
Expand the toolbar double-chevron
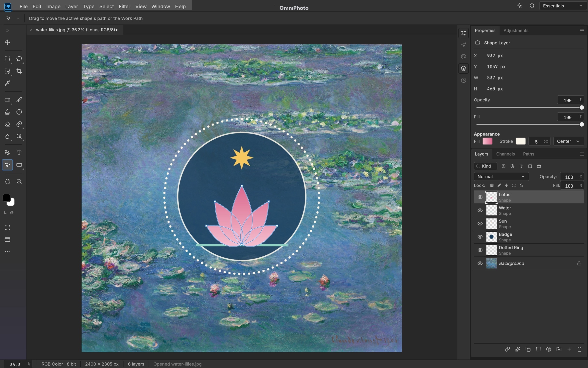pyautogui.click(x=7, y=31)
